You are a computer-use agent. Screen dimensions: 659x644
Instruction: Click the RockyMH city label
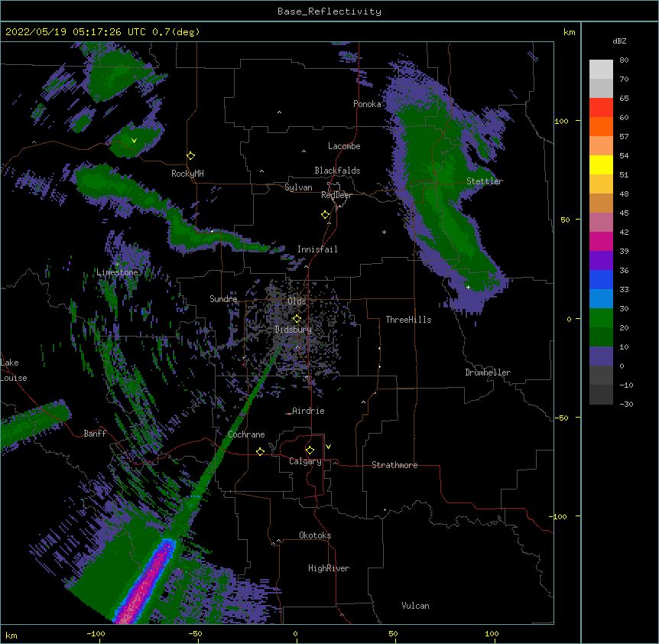187,174
